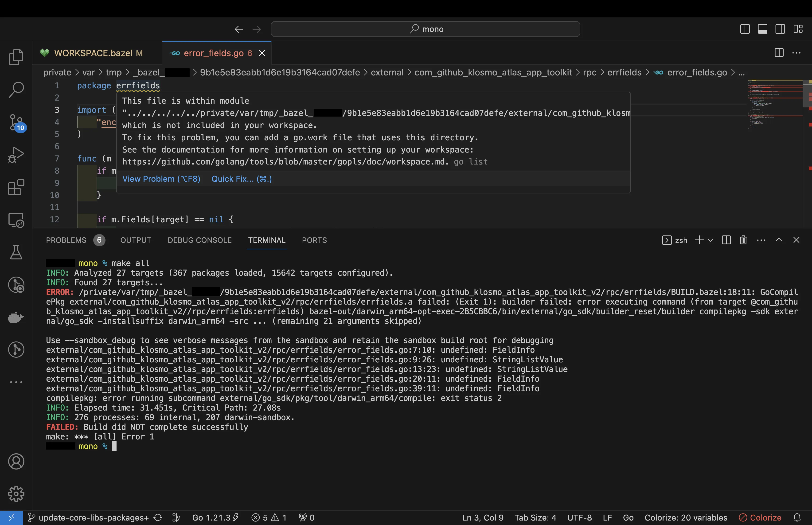812x525 pixels.
Task: Toggle the primary side bar layout button
Action: click(745, 29)
